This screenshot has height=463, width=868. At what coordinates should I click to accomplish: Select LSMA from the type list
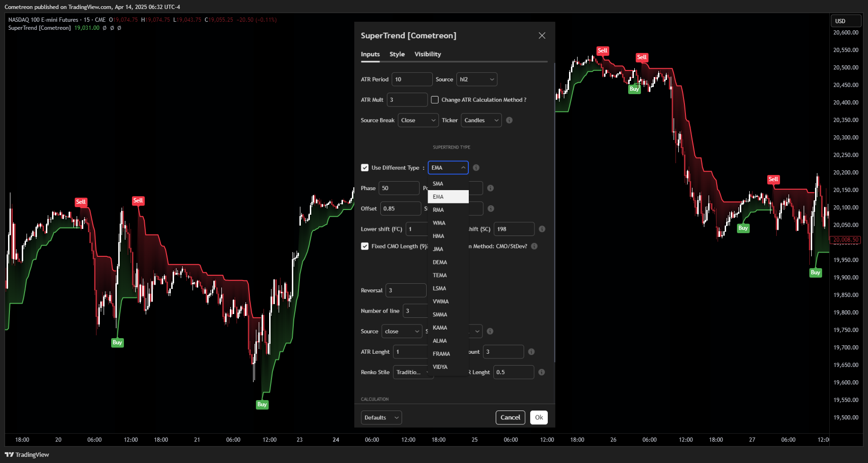448,288
